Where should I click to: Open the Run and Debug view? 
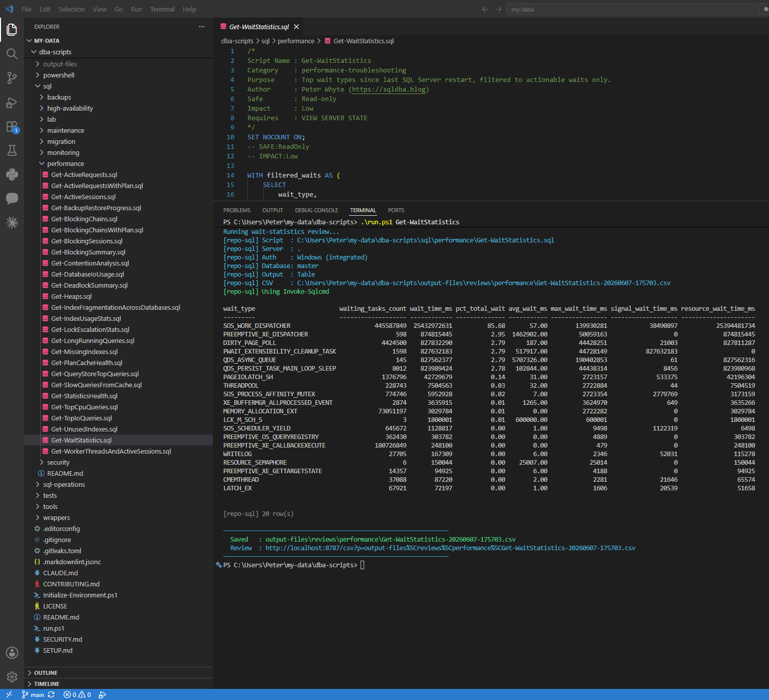point(12,103)
